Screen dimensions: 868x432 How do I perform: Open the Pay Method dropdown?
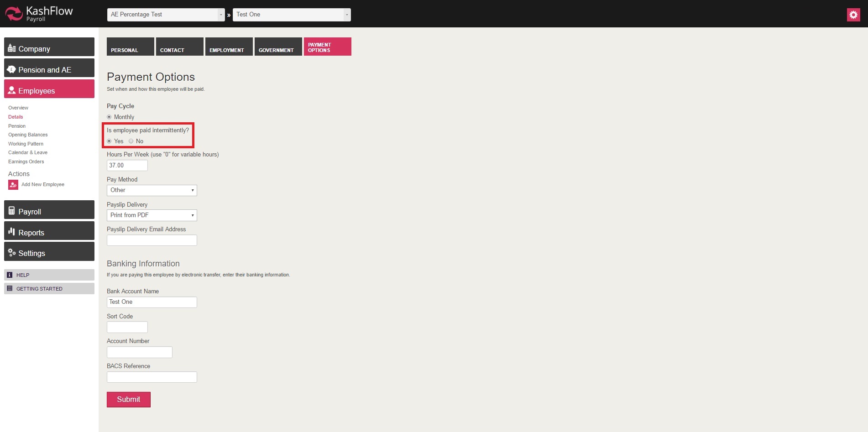point(152,190)
